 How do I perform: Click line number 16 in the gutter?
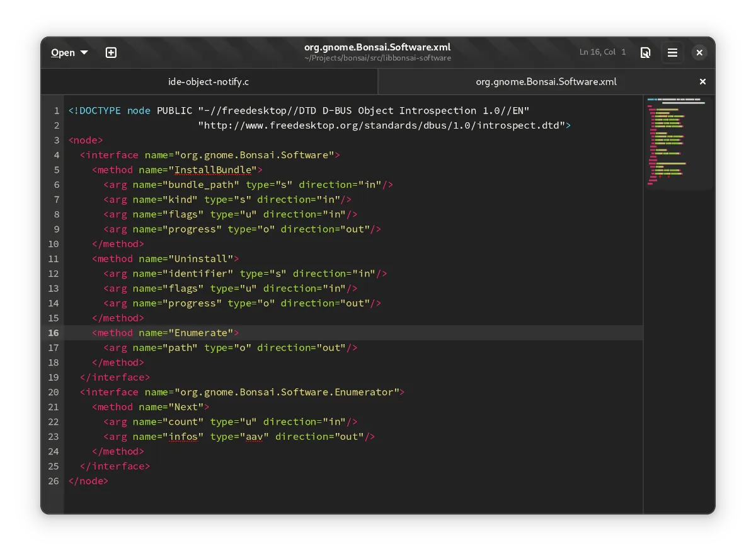tap(53, 333)
